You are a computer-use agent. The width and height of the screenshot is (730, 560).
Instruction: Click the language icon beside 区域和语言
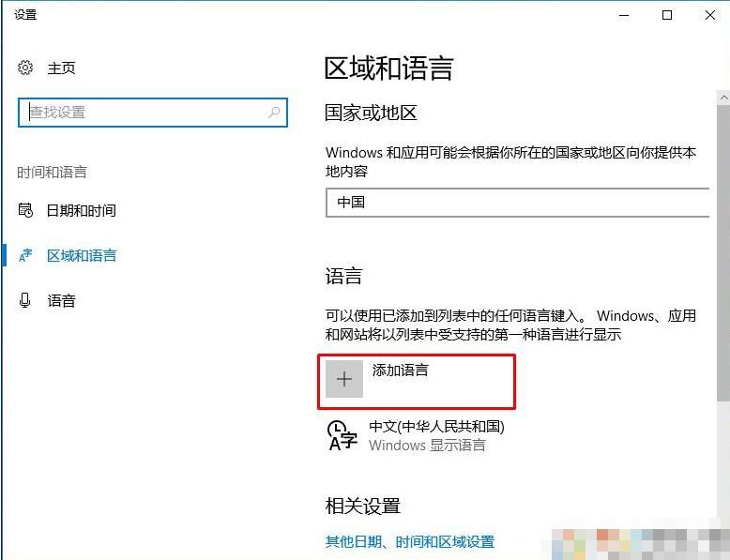pyautogui.click(x=26, y=255)
